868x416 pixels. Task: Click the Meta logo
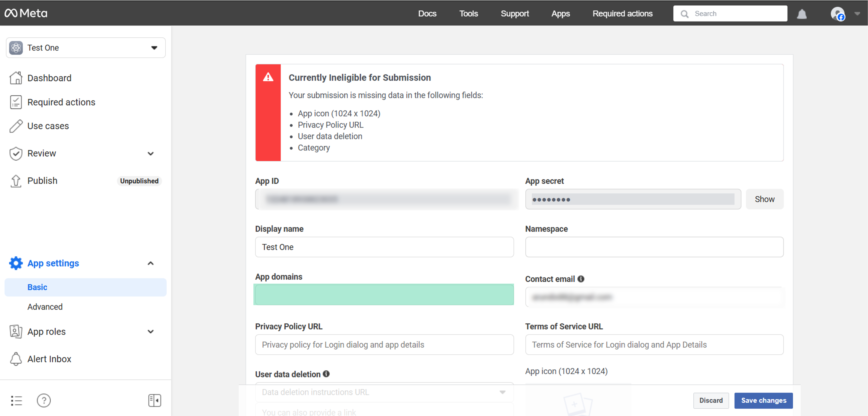pos(26,13)
